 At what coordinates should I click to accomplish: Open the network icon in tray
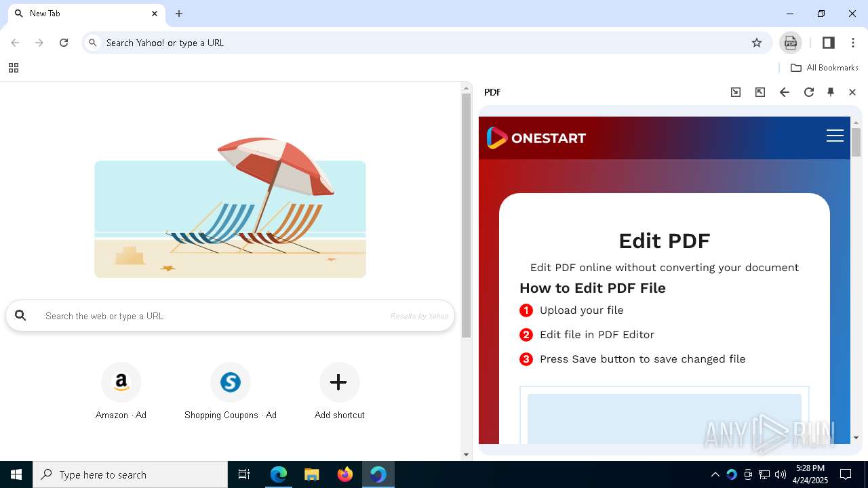764,474
